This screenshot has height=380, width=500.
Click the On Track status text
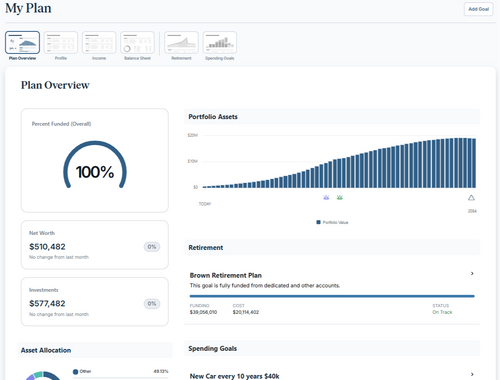point(442,312)
